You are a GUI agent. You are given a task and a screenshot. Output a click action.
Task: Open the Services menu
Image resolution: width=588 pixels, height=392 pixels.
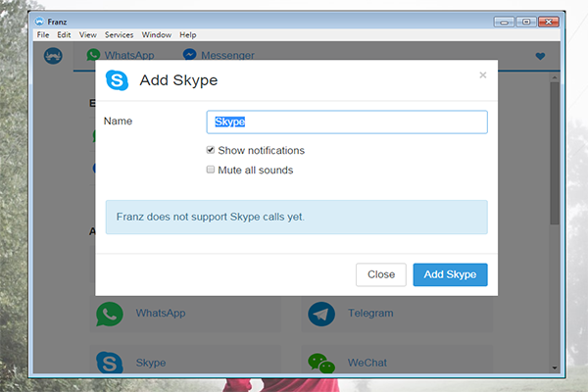(x=119, y=35)
